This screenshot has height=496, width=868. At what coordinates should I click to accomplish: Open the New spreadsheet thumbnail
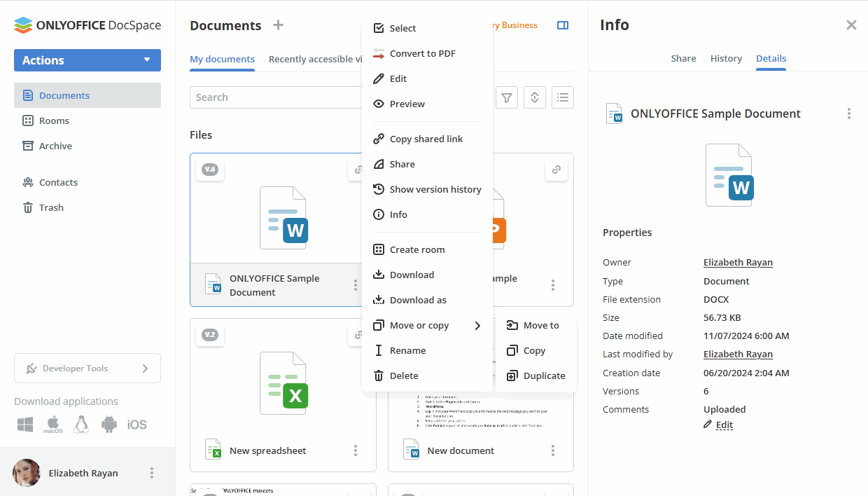pyautogui.click(x=283, y=385)
